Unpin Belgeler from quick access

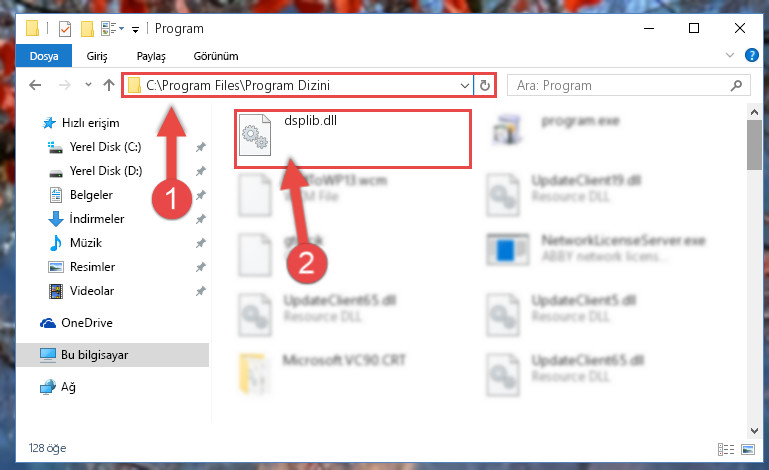coord(200,195)
